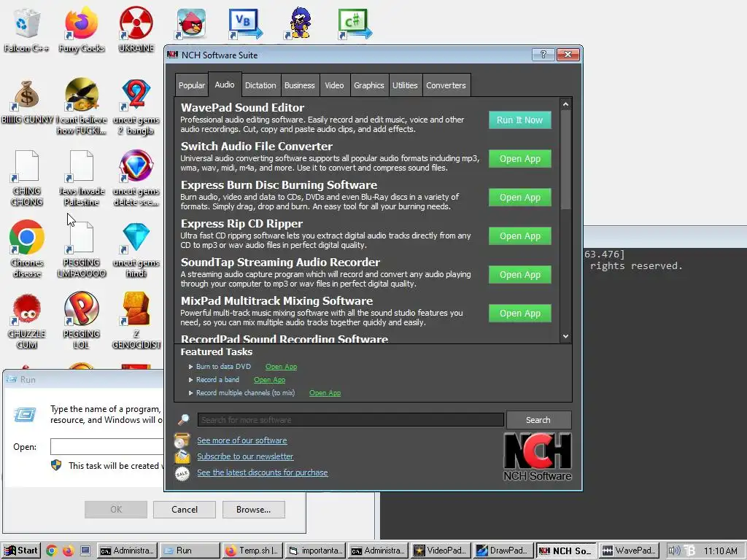Go to the Graphics tab

pos(368,85)
